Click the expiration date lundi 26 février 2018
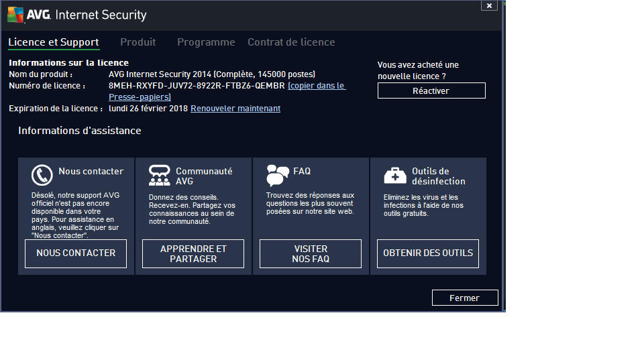The image size is (644, 362). click(x=148, y=109)
